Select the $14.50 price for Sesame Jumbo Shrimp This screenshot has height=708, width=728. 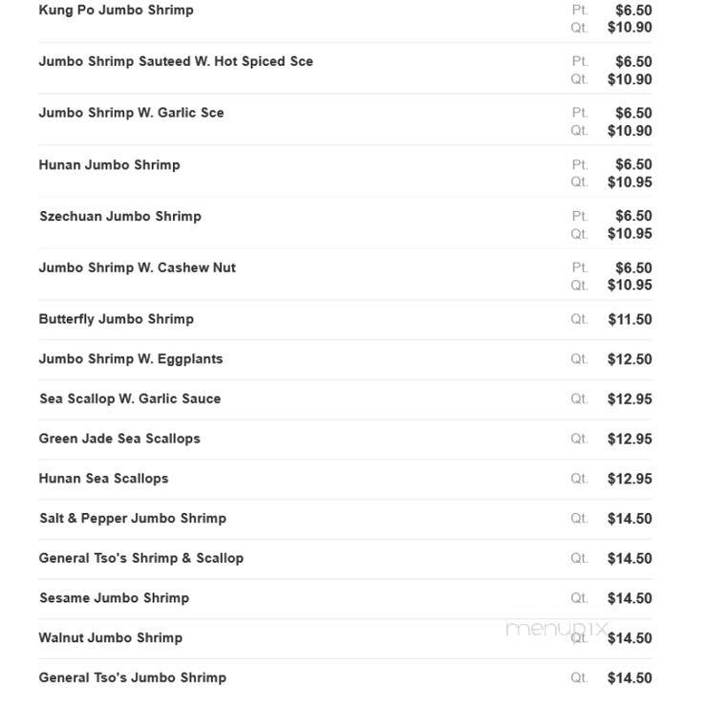tap(630, 598)
